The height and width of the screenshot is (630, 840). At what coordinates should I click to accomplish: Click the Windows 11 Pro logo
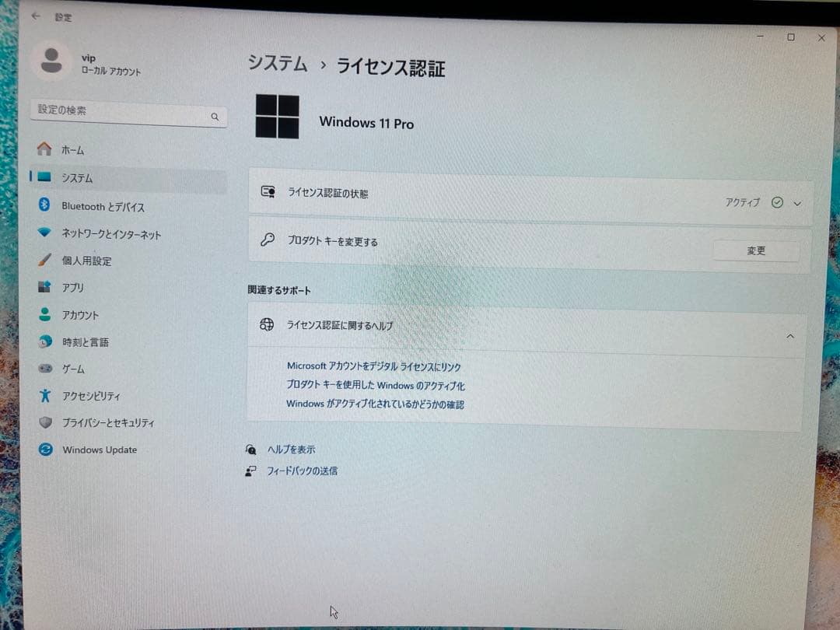pos(278,115)
